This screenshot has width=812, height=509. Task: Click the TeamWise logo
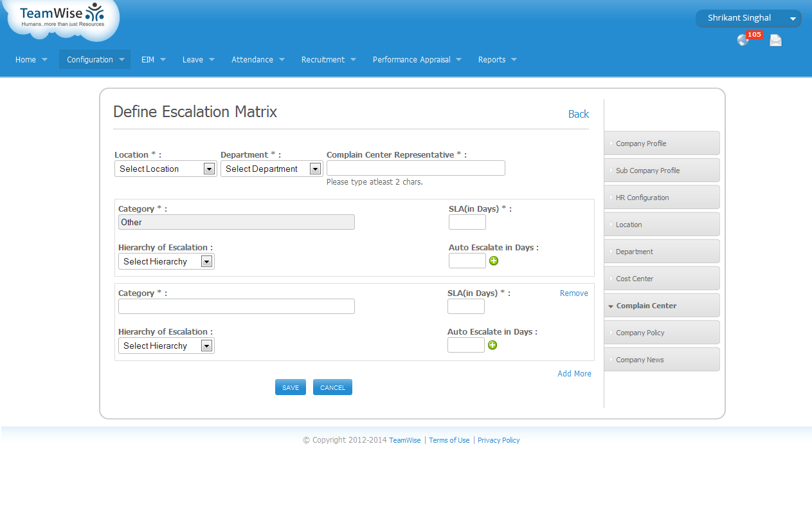tap(62, 16)
